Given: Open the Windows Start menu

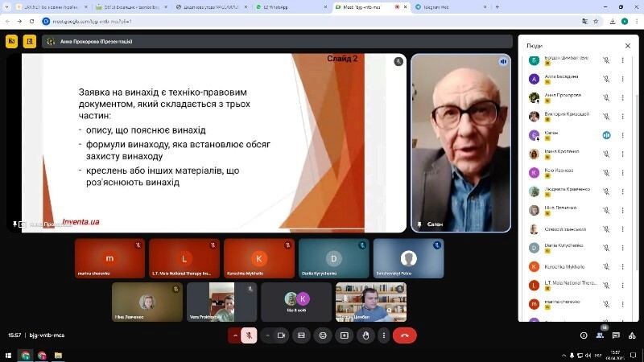Looking at the screenshot, I should (x=8, y=356).
